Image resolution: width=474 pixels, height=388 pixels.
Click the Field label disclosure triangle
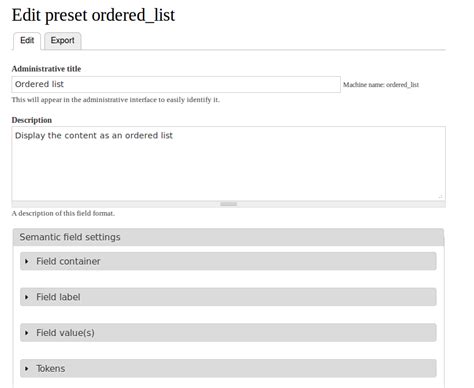pyautogui.click(x=27, y=297)
